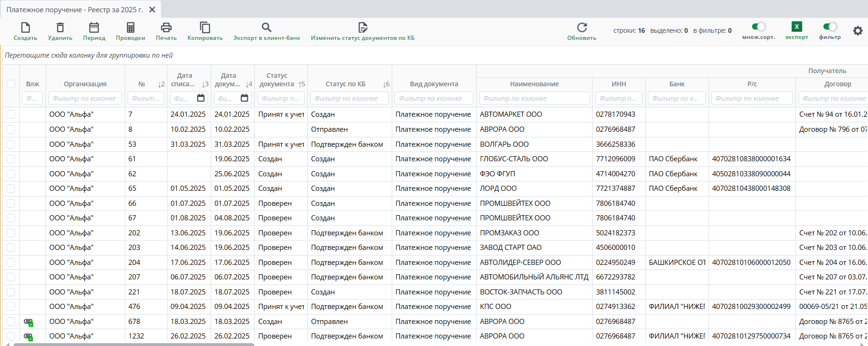Open calendar picker in Дата документа filter
Screen dimensions: 868x346
[244, 98]
